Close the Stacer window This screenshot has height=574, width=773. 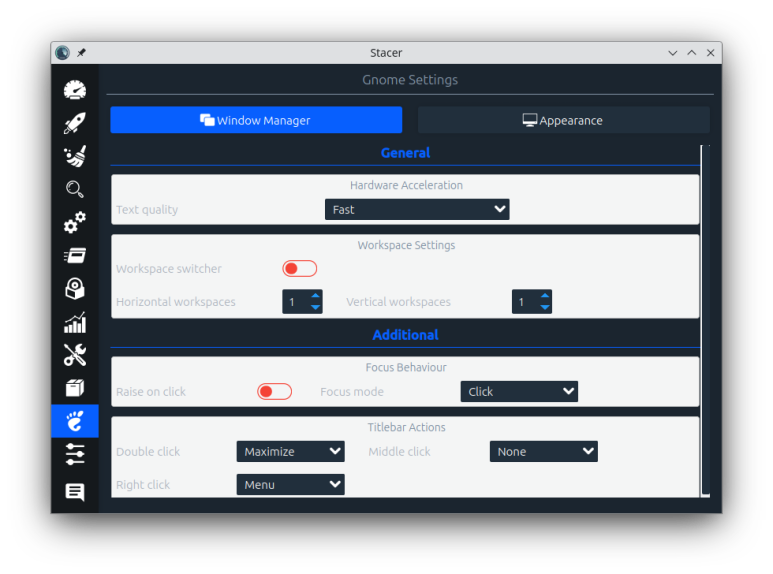(x=710, y=53)
